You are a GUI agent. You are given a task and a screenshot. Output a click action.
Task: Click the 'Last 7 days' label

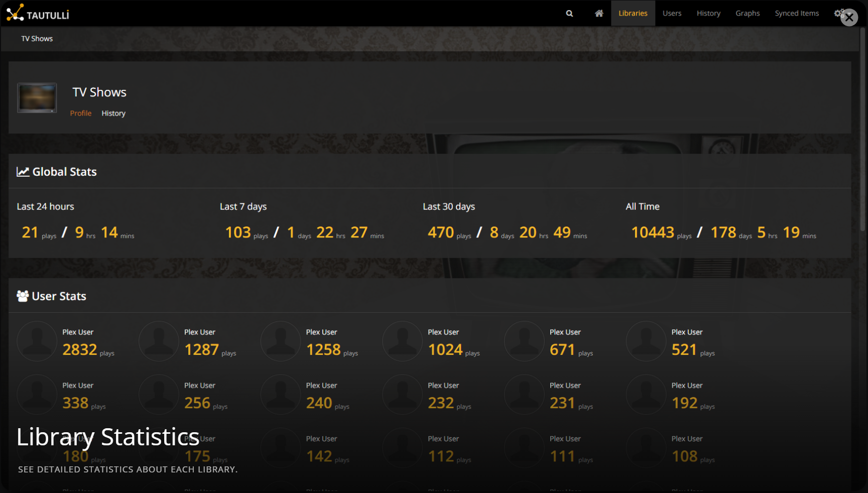(243, 207)
